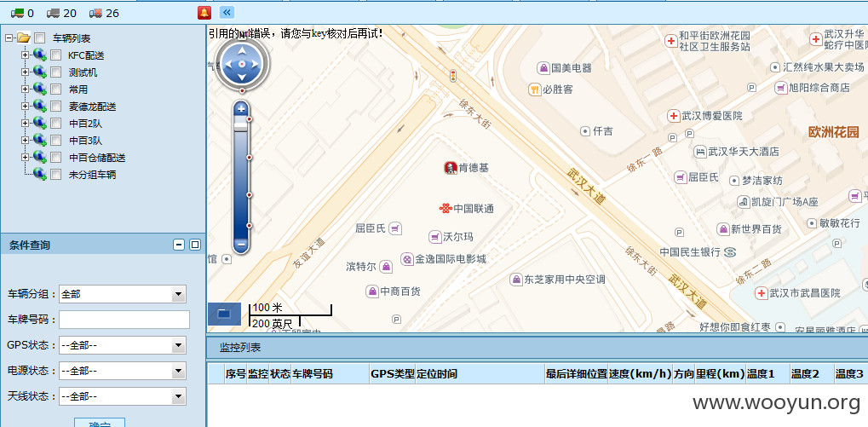868x427 pixels.
Task: Check the 中百3队 group checkbox
Action: tap(56, 140)
